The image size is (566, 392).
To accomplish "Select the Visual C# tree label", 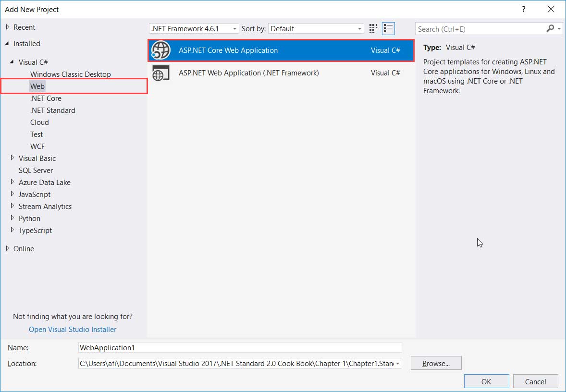I will coord(33,62).
